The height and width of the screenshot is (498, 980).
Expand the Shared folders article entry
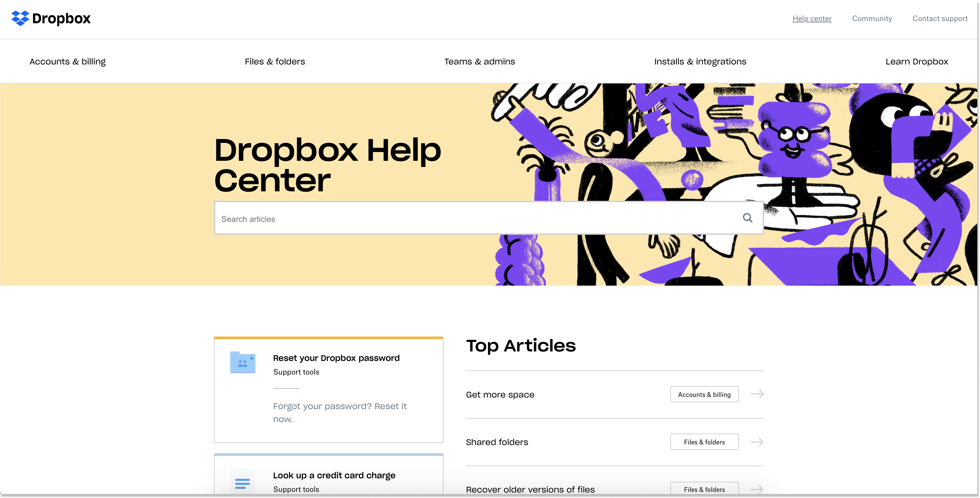coord(758,441)
